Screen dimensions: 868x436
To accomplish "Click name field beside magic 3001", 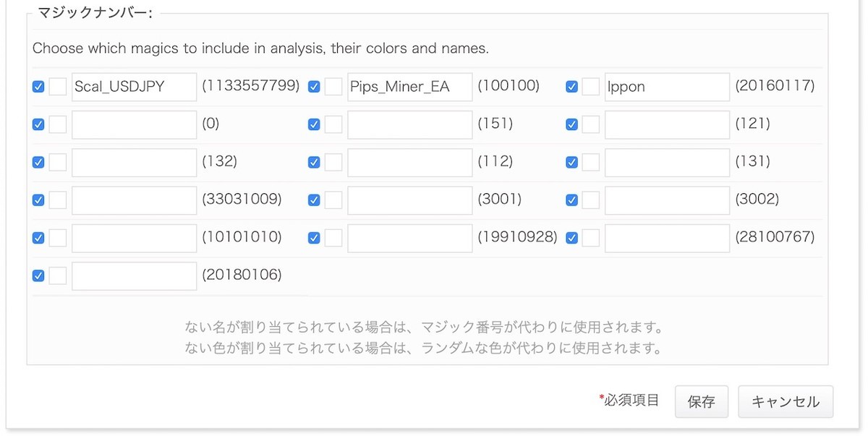I will click(410, 200).
